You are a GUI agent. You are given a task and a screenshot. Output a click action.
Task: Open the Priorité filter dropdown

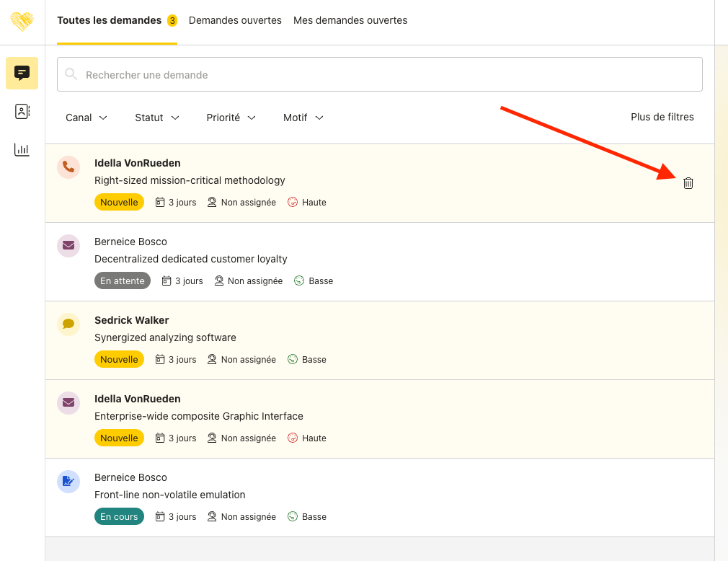pos(231,118)
